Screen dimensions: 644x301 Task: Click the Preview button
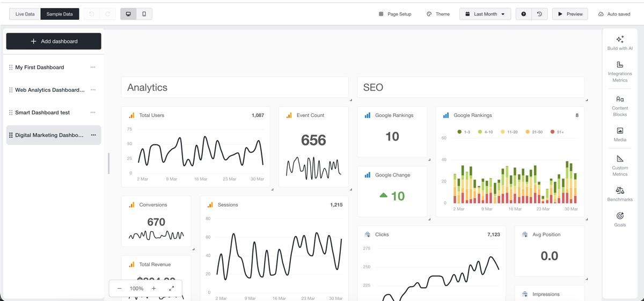pos(570,14)
